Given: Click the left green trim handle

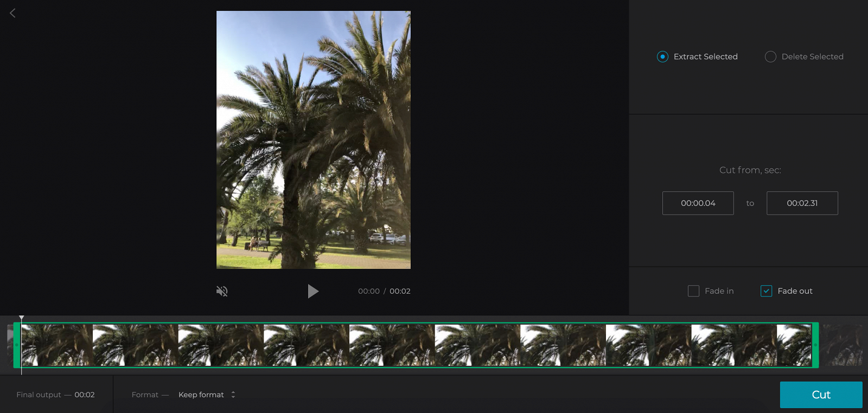Looking at the screenshot, I should click(17, 345).
